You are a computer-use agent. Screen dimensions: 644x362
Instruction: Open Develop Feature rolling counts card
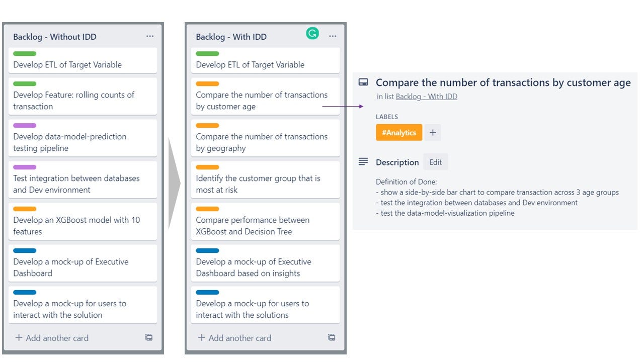pos(83,96)
